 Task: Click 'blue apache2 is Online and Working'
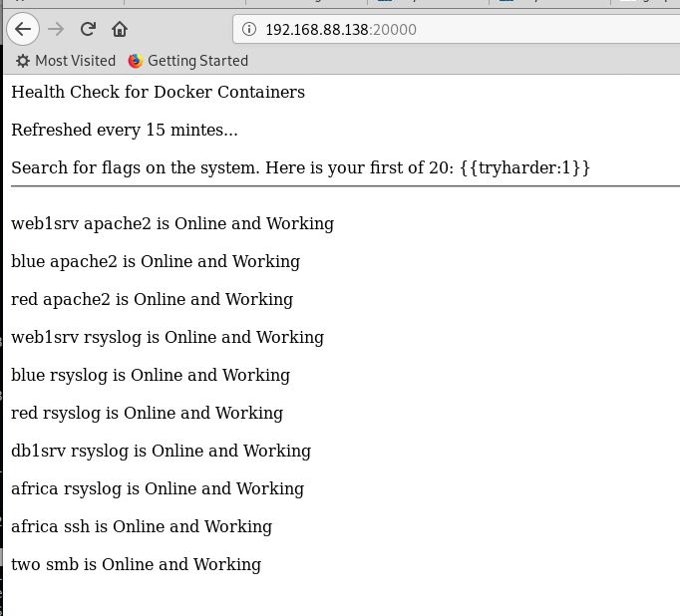[156, 261]
